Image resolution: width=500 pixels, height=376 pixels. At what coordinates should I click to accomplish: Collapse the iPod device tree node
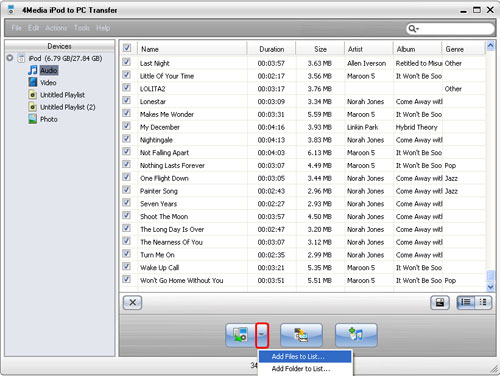tap(10, 58)
